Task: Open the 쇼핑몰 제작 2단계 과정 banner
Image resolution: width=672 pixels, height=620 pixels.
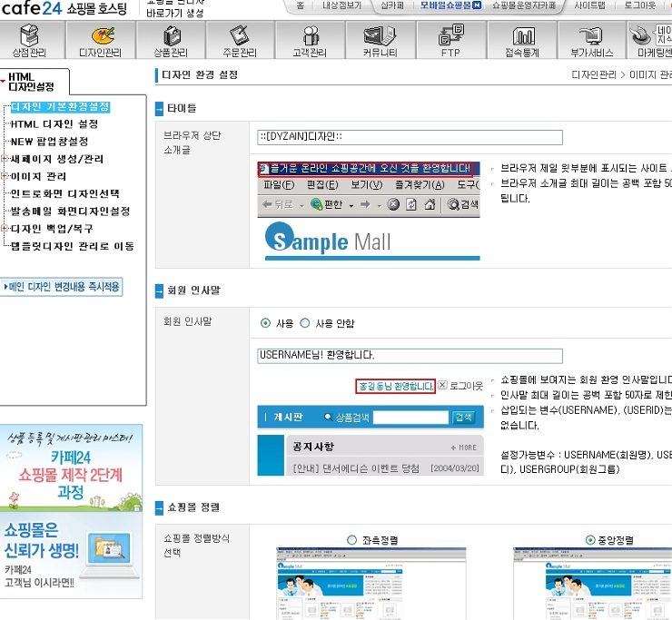Action: (71, 467)
